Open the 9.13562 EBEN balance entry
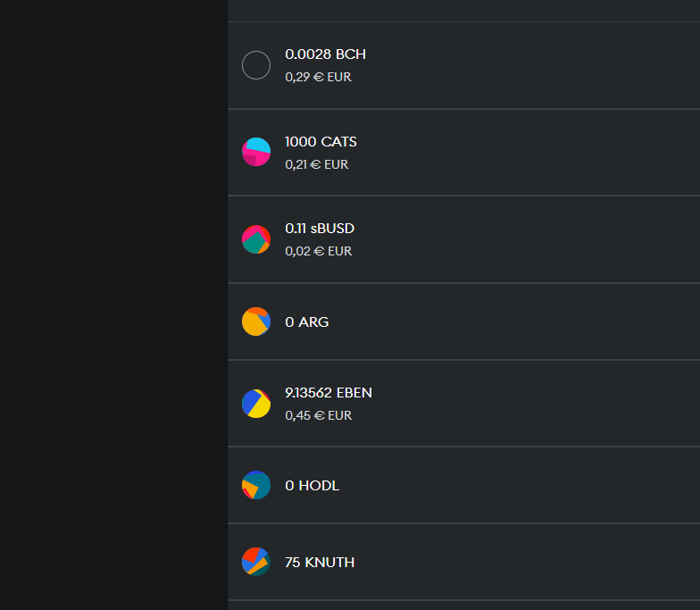The image size is (700, 610). click(x=464, y=404)
